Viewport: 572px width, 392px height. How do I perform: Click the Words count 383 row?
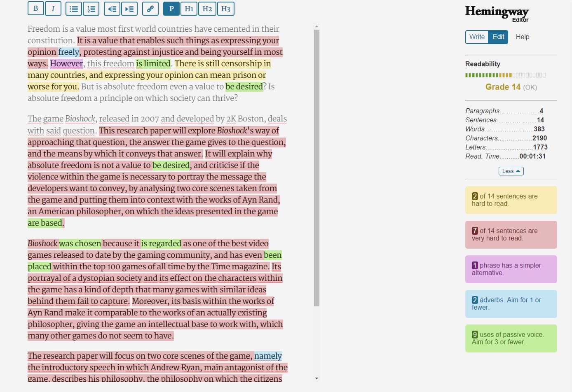pyautogui.click(x=505, y=129)
